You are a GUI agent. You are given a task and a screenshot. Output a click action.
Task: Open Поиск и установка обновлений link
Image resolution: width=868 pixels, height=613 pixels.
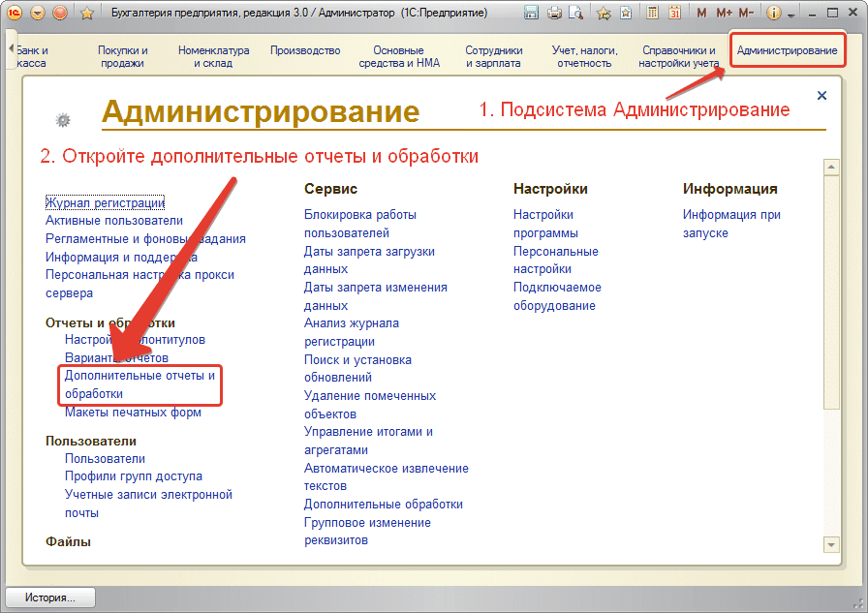[357, 368]
